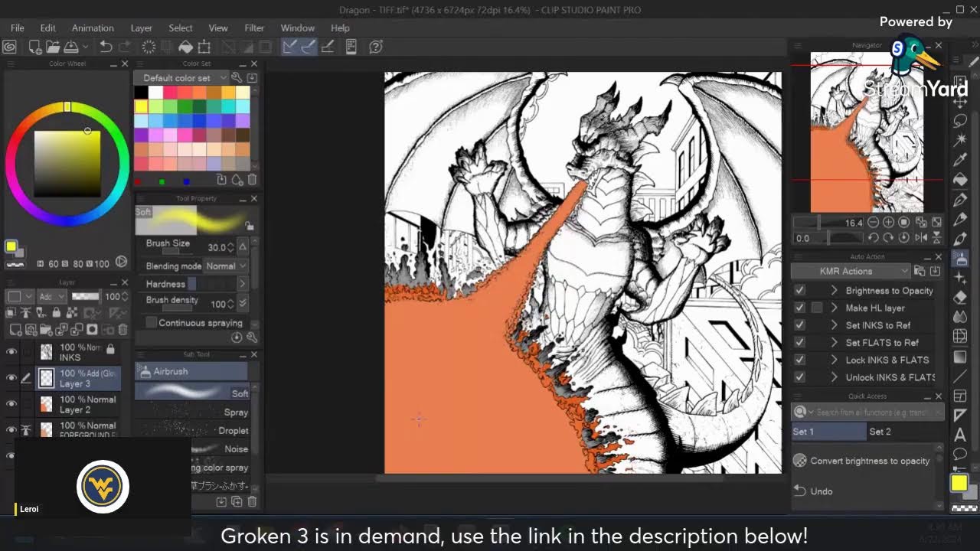Click the Undo arrow in the top toolbar

click(x=106, y=47)
